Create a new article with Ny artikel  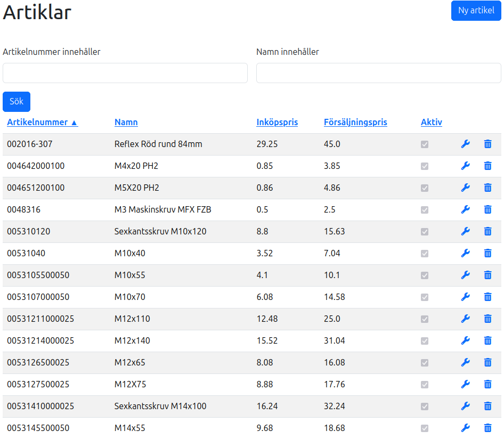476,11
